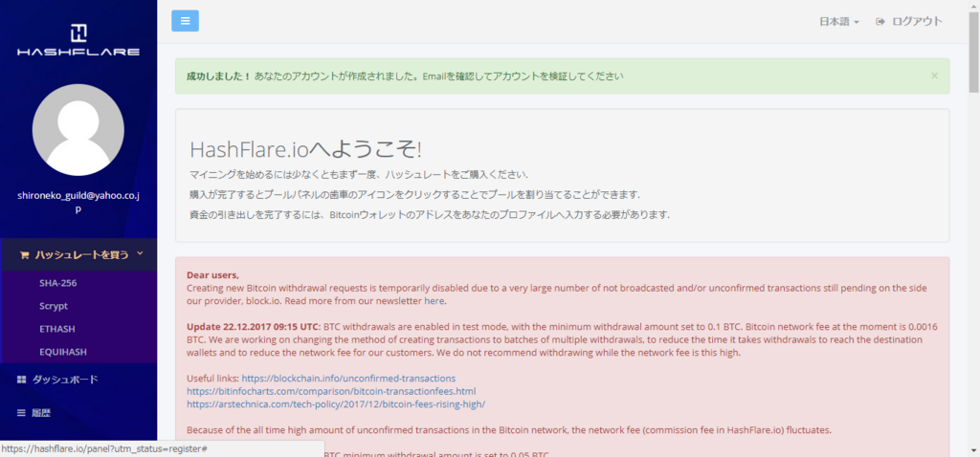Select Scrypt hashrate option
980x457 pixels.
click(x=54, y=306)
